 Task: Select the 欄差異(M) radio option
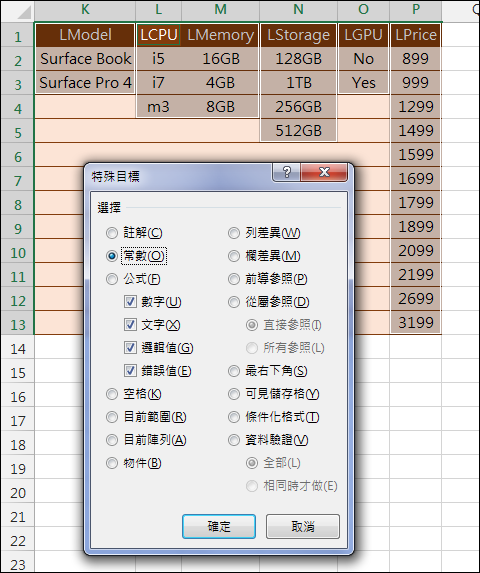(x=264, y=256)
